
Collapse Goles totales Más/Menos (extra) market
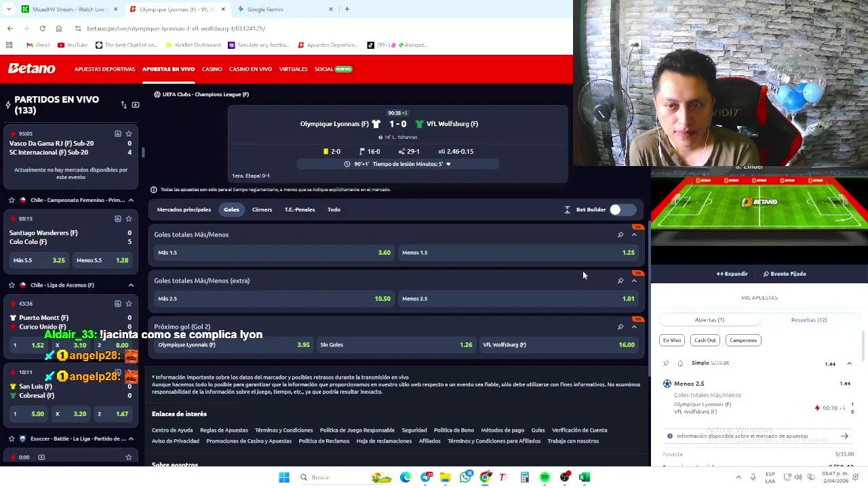[634, 281]
